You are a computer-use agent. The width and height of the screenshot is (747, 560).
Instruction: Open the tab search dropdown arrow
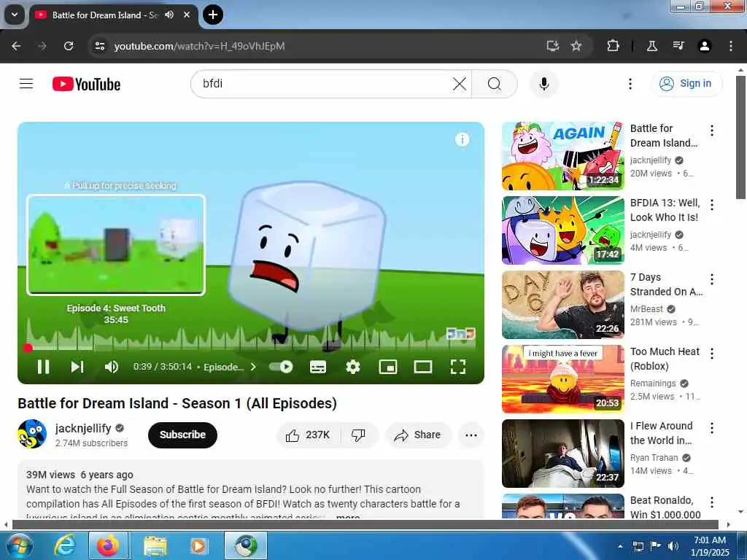coord(15,15)
